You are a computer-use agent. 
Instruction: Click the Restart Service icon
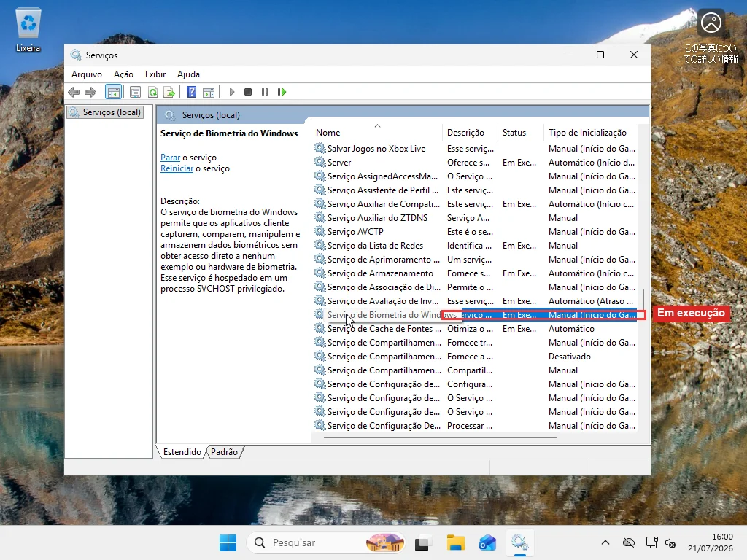pos(282,92)
